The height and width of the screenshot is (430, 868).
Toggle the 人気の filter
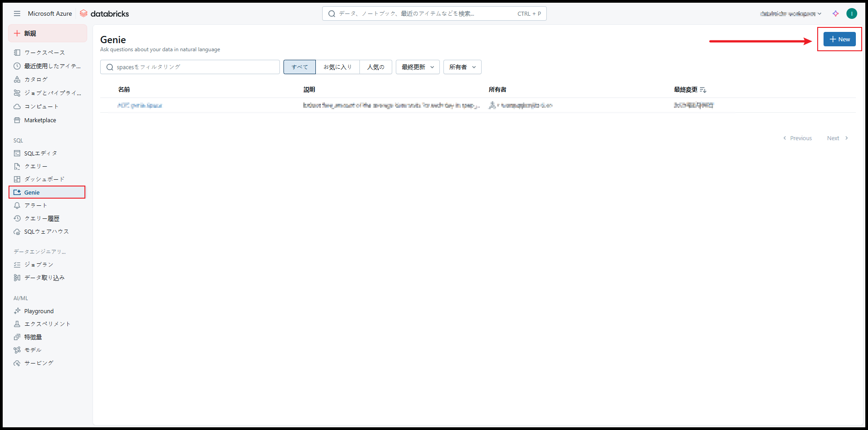tap(376, 67)
